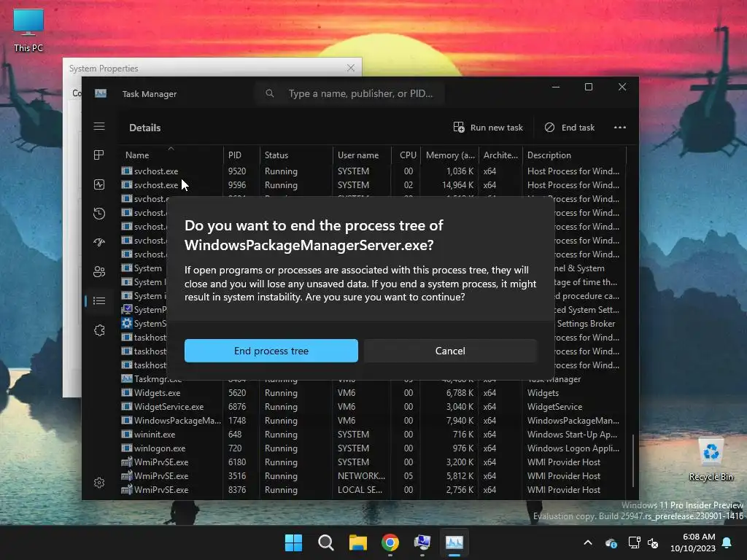Click Run new task button
Image resolution: width=747 pixels, height=560 pixels.
click(488, 127)
